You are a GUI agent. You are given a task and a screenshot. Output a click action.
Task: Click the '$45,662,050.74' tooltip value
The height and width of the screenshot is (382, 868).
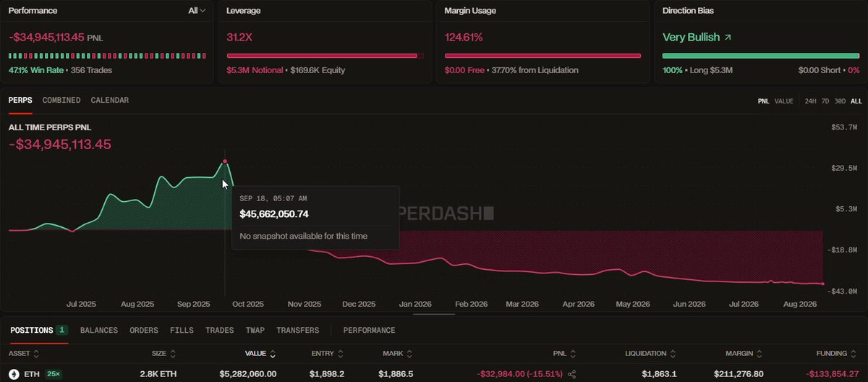click(274, 214)
